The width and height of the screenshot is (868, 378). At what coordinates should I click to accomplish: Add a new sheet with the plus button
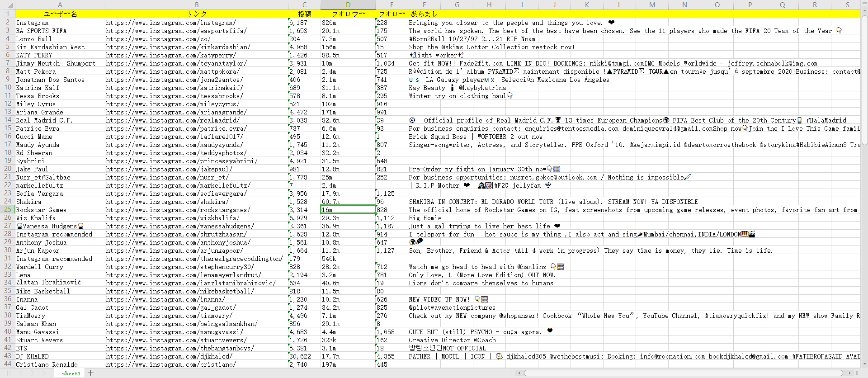pyautogui.click(x=91, y=373)
